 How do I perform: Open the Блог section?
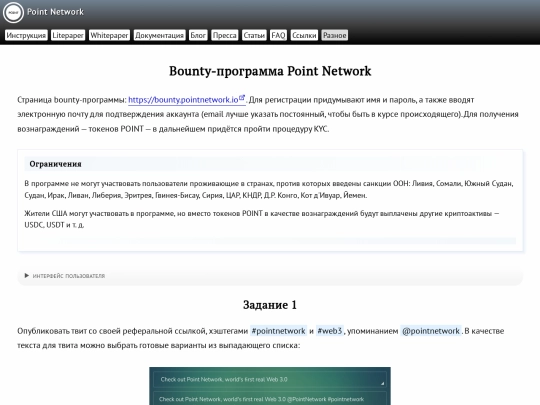[x=198, y=35]
